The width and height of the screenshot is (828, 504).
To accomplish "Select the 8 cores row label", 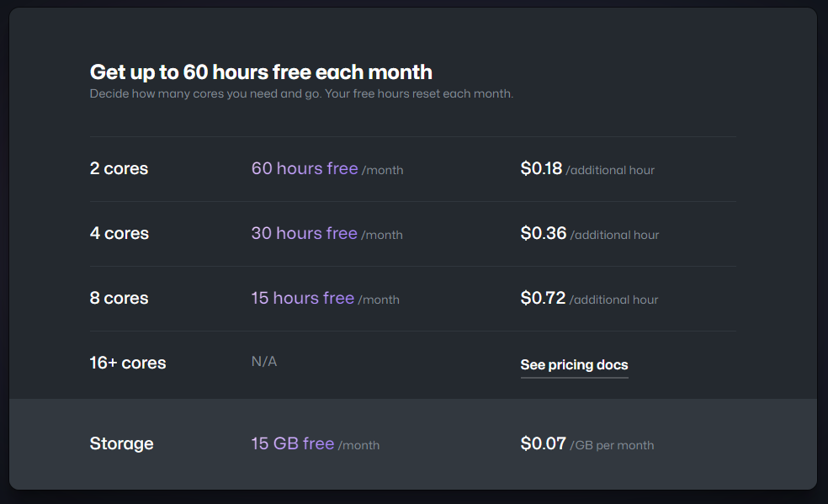I will pyautogui.click(x=119, y=298).
